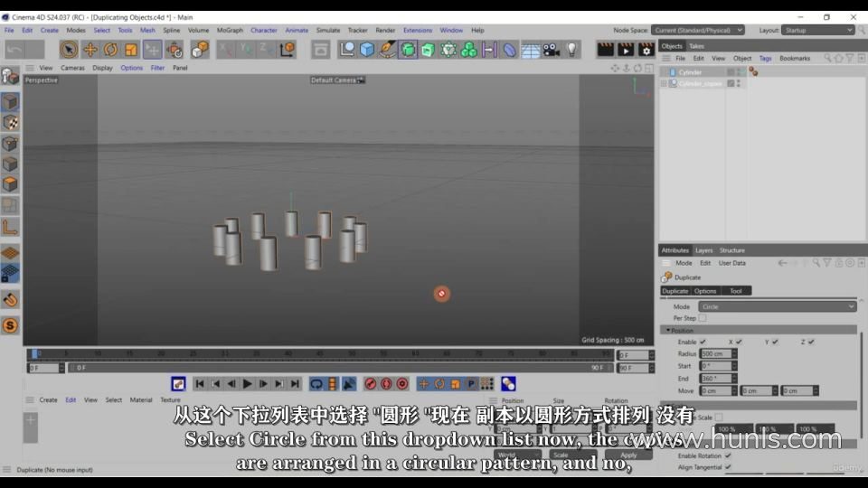Toggle Position Enable checkbox
Image resolution: width=868 pixels, height=488 pixels.
pyautogui.click(x=703, y=342)
